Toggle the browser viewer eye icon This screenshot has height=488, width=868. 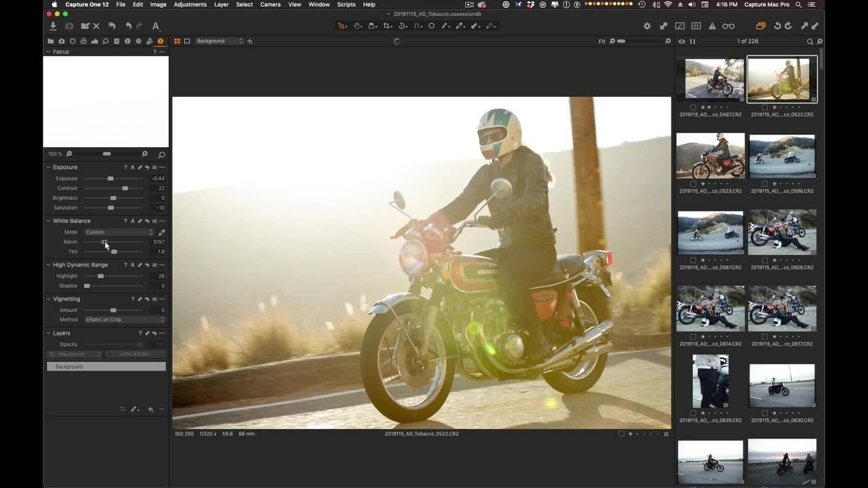pos(682,41)
